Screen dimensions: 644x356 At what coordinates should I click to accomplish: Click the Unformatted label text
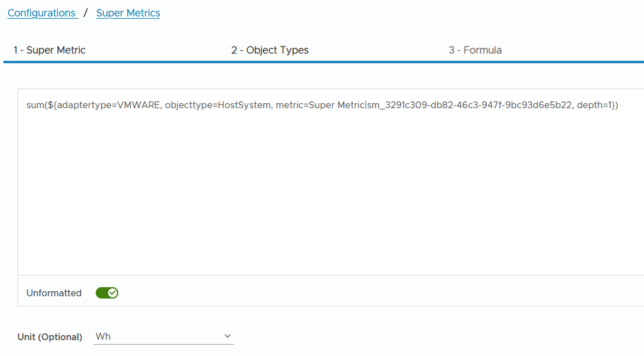[x=54, y=293]
